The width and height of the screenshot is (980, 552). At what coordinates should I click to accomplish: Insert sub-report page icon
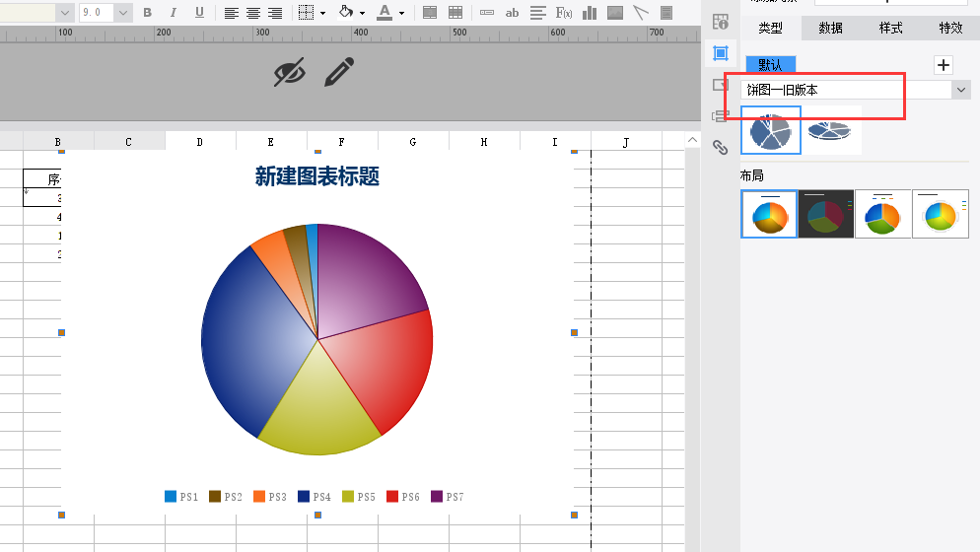tap(666, 13)
